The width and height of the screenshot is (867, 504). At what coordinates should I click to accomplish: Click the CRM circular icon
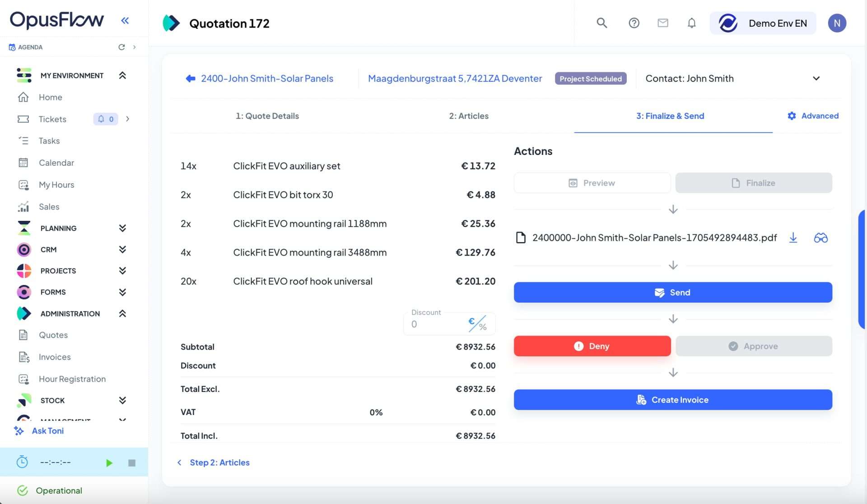[24, 249]
